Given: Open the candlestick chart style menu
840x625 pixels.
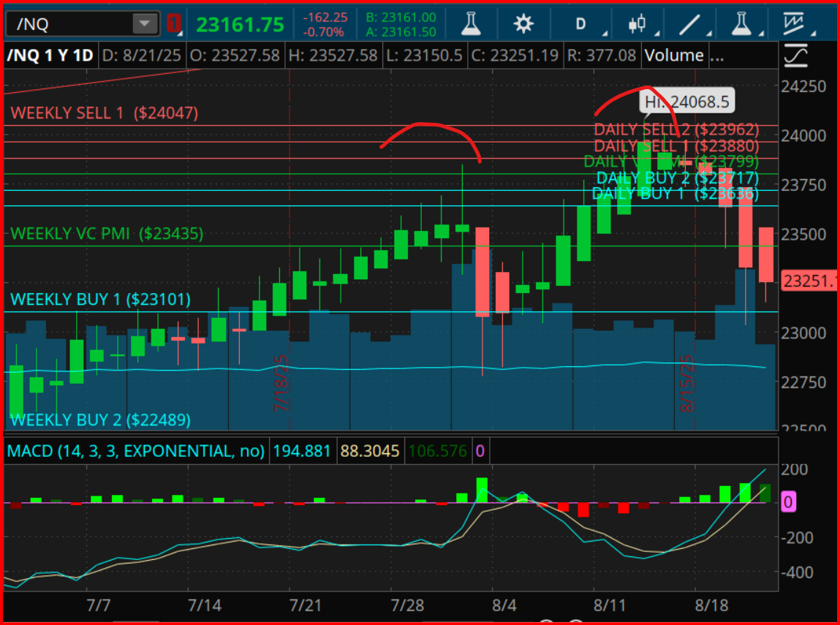Looking at the screenshot, I should (637, 24).
